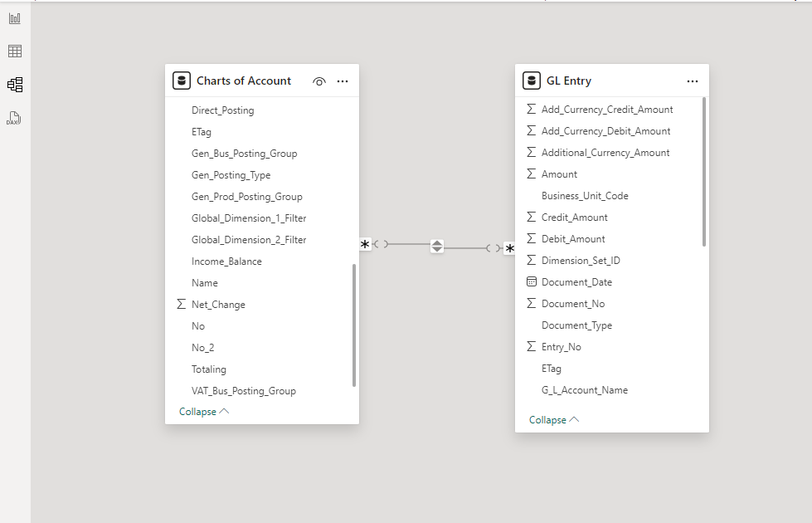Collapse the GL Entry field list

547,419
